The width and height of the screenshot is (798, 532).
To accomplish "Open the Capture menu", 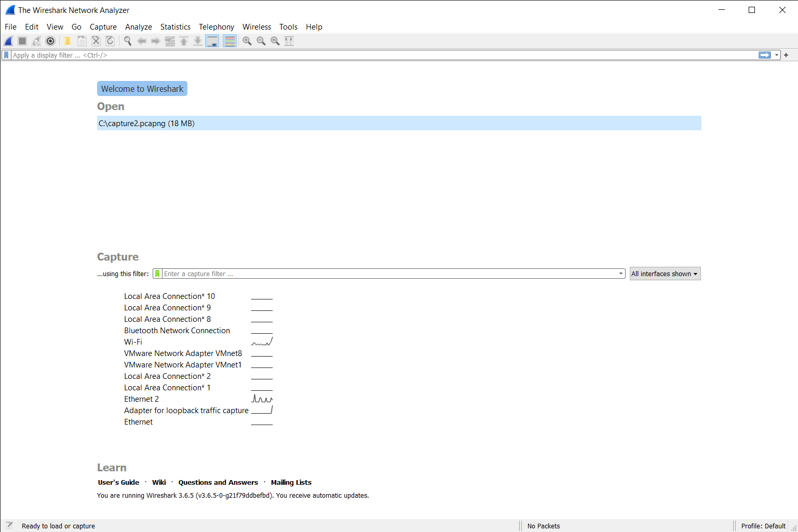I will pyautogui.click(x=103, y=27).
